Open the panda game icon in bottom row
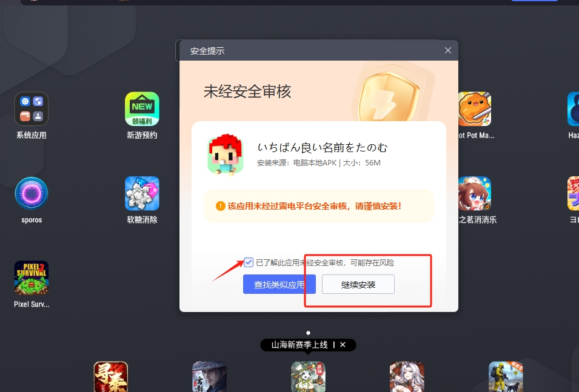Image resolution: width=579 pixels, height=392 pixels. (308, 377)
